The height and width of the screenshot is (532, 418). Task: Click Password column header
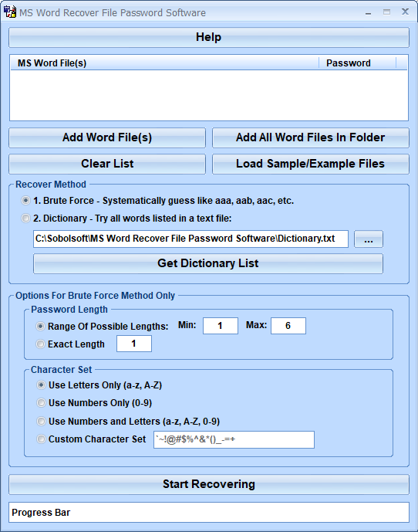357,63
